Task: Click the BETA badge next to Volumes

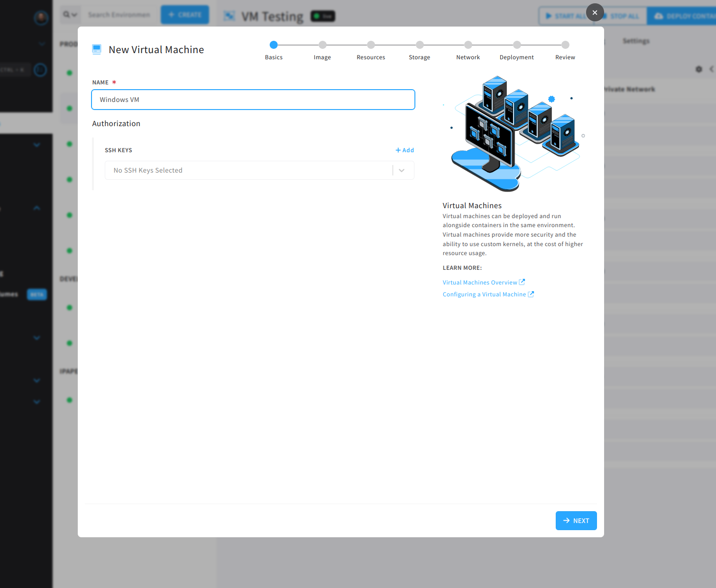Action: pyautogui.click(x=37, y=294)
